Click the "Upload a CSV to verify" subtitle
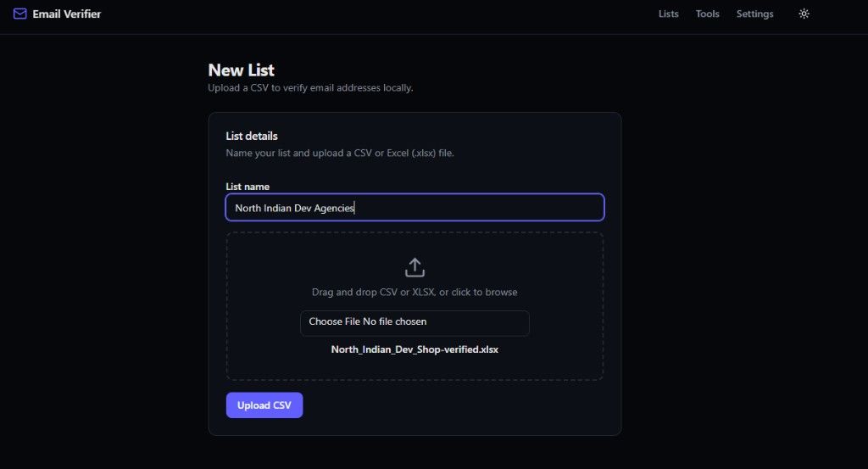868x469 pixels. pyautogui.click(x=310, y=87)
